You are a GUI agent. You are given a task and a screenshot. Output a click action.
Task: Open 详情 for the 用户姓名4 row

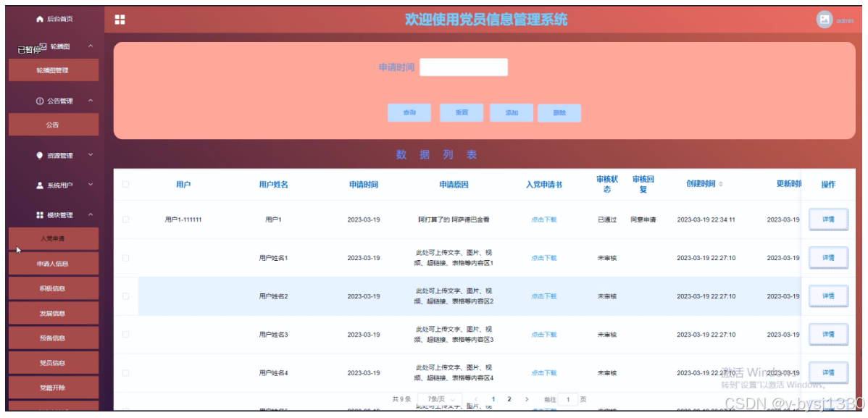coord(828,372)
